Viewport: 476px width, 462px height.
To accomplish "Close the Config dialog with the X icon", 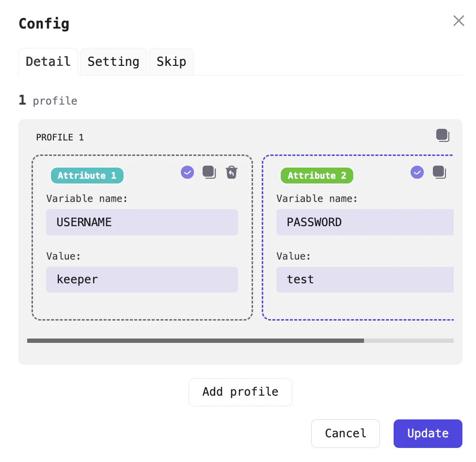I will click(459, 21).
